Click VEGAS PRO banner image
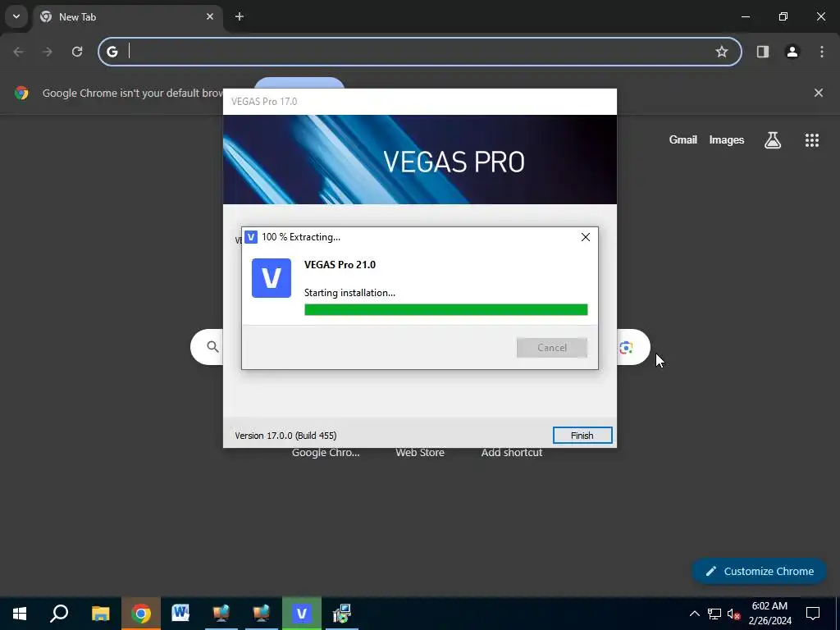This screenshot has height=630, width=840. [x=420, y=160]
